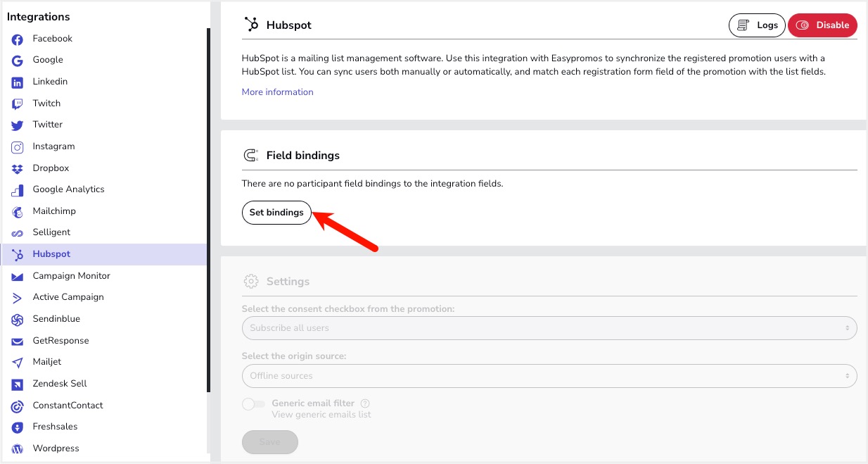Click the Twitch icon
This screenshot has height=464, width=868.
tap(18, 104)
